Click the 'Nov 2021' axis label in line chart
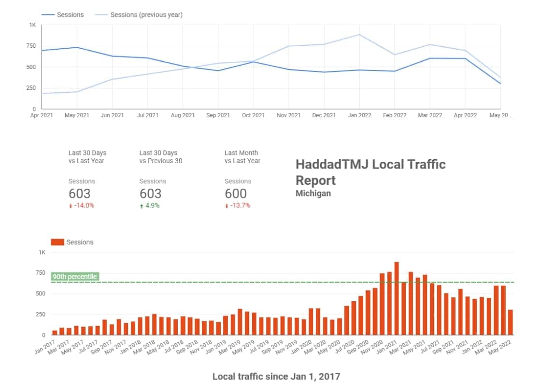541x392 pixels. pos(289,115)
